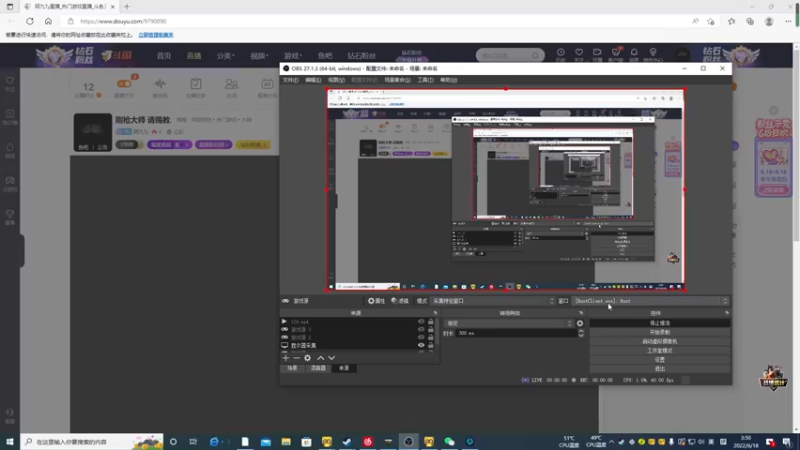
Task: Move selected source down with the down arrow
Action: pos(332,358)
